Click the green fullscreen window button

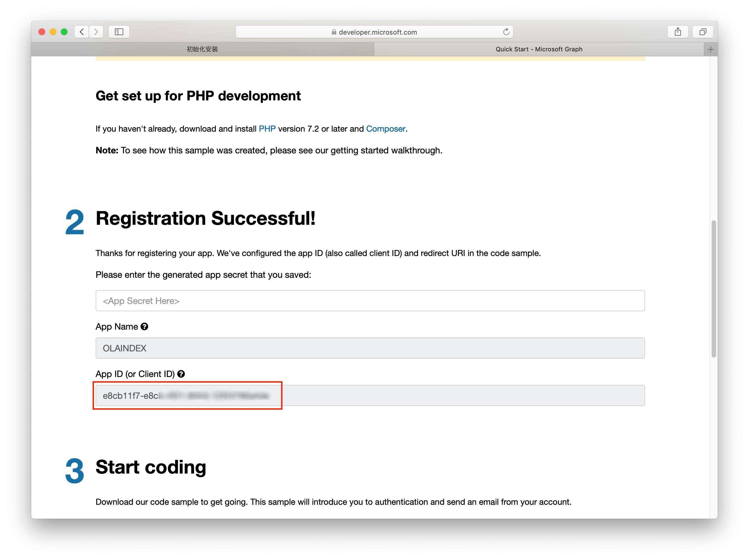[64, 32]
